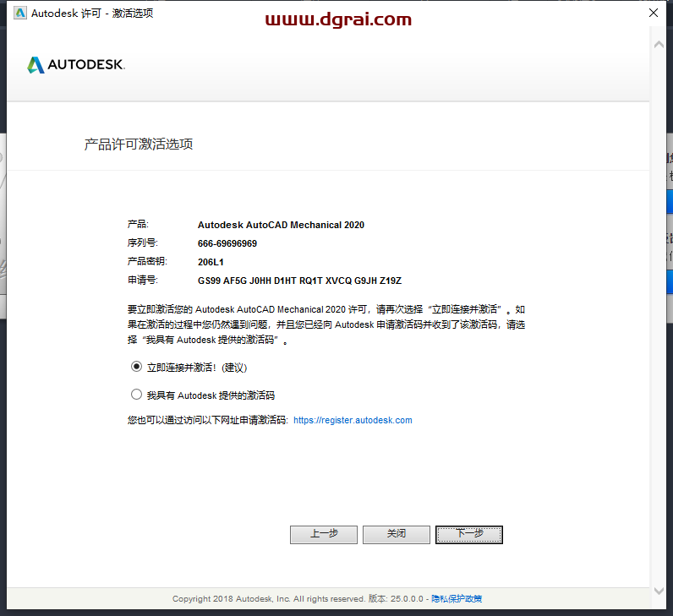The image size is (673, 616).
Task: Click the Autodesk icon in the title bar
Action: tap(19, 13)
